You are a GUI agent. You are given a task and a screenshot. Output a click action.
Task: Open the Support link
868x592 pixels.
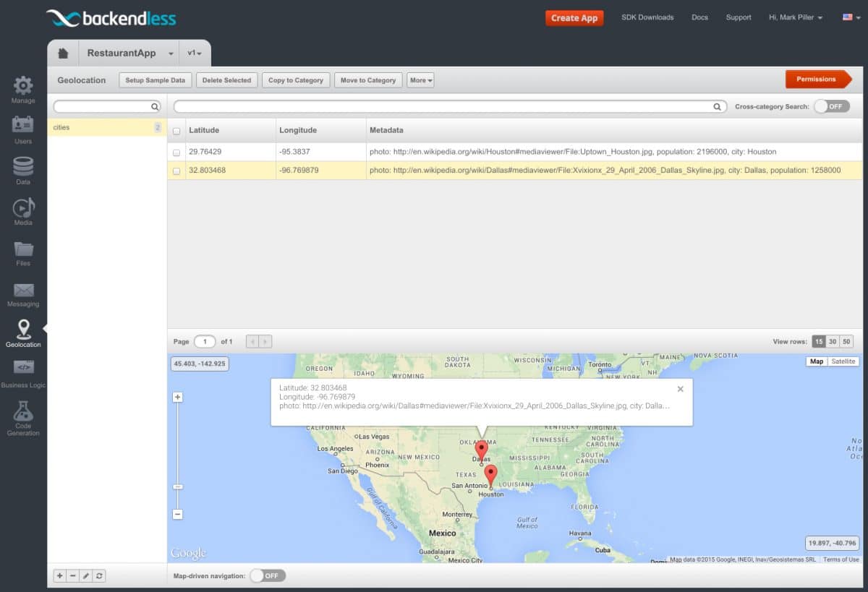pos(739,17)
